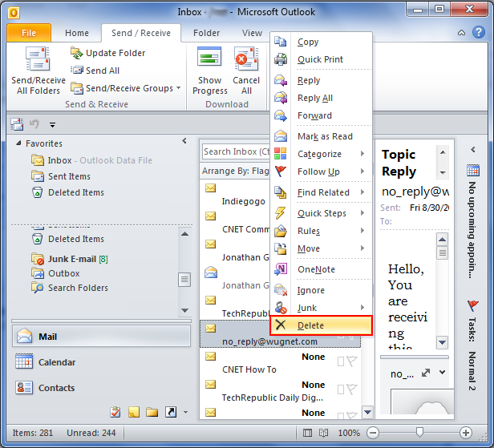
Task: Open the Calendar navigation pane
Action: (x=56, y=362)
